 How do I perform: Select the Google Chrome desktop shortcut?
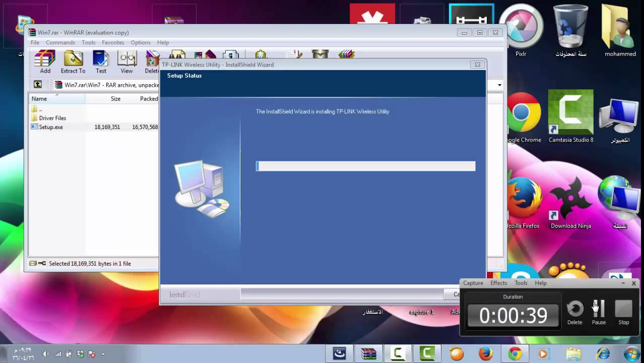(523, 117)
